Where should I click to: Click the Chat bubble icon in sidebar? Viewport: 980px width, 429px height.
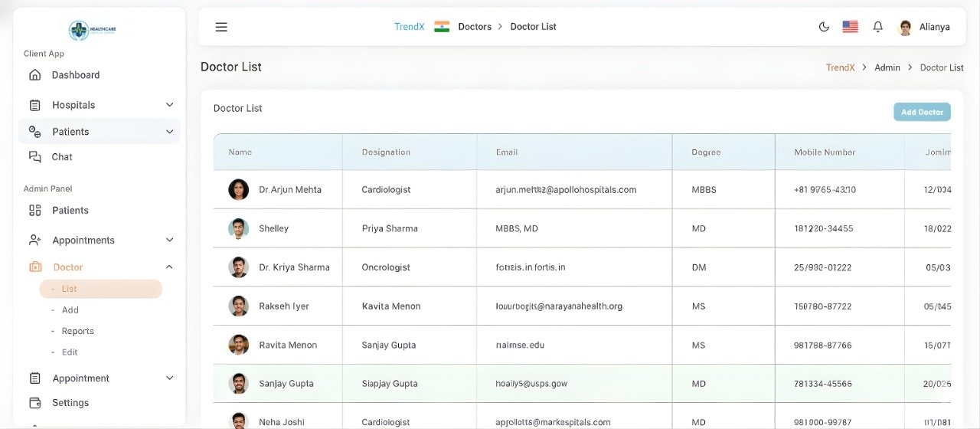(34, 157)
